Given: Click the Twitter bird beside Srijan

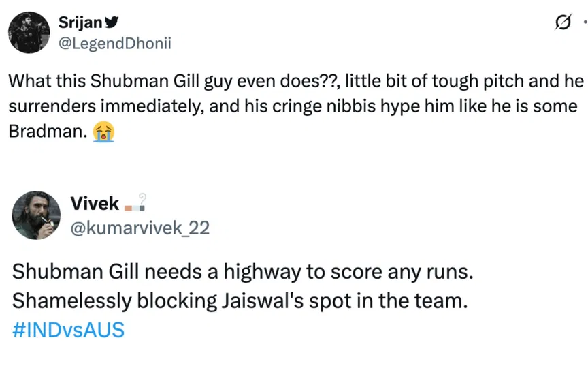Looking at the screenshot, I should 112,22.
